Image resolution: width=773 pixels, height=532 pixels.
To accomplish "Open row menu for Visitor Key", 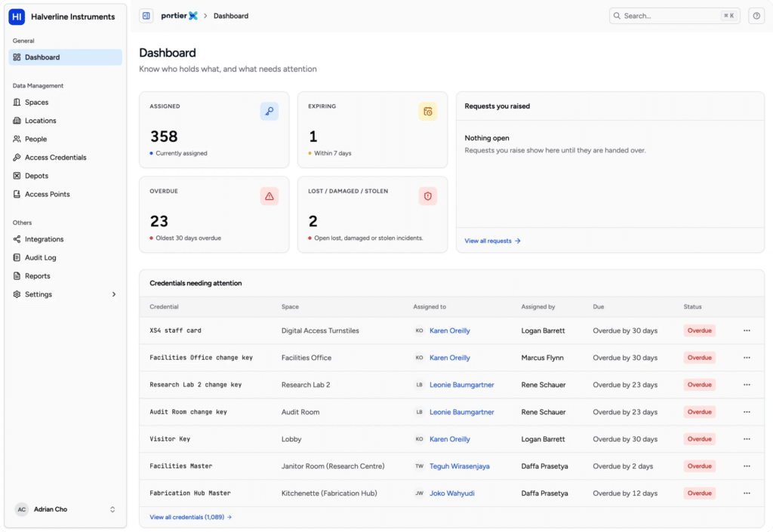I will pos(747,439).
